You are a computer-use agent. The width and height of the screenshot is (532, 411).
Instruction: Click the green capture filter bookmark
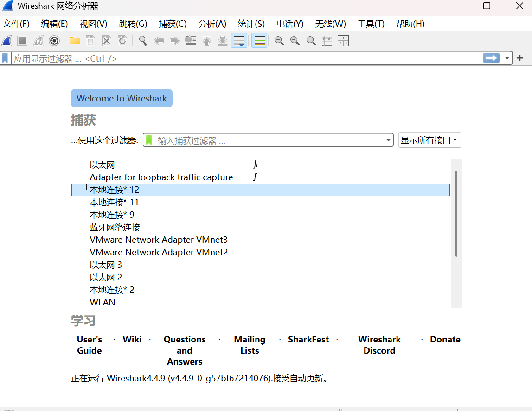(149, 140)
